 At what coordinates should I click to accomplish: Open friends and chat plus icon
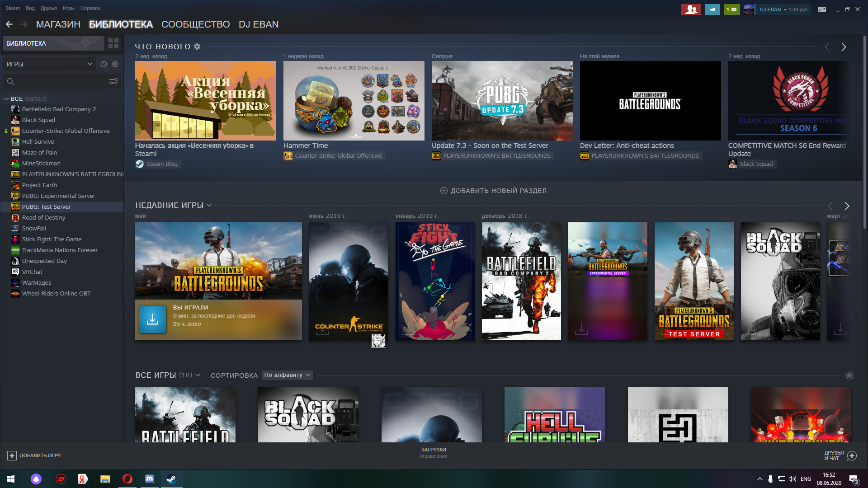[852, 455]
